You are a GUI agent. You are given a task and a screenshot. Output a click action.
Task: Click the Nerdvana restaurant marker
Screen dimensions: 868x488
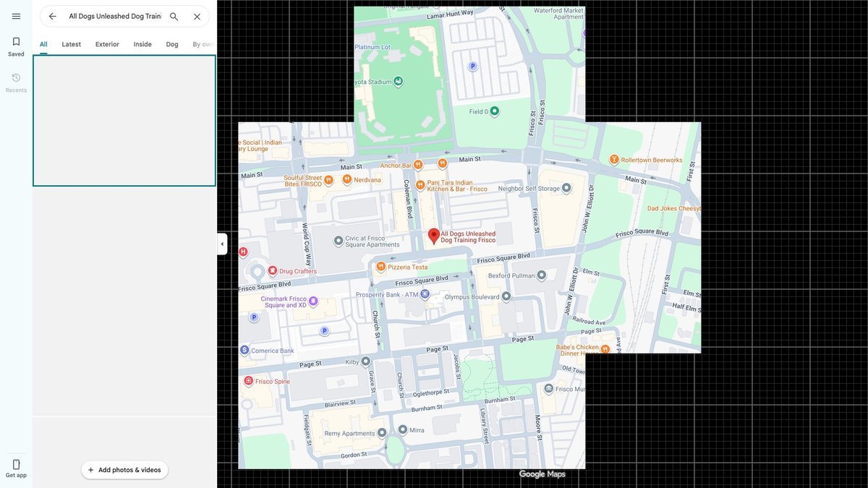tap(347, 179)
